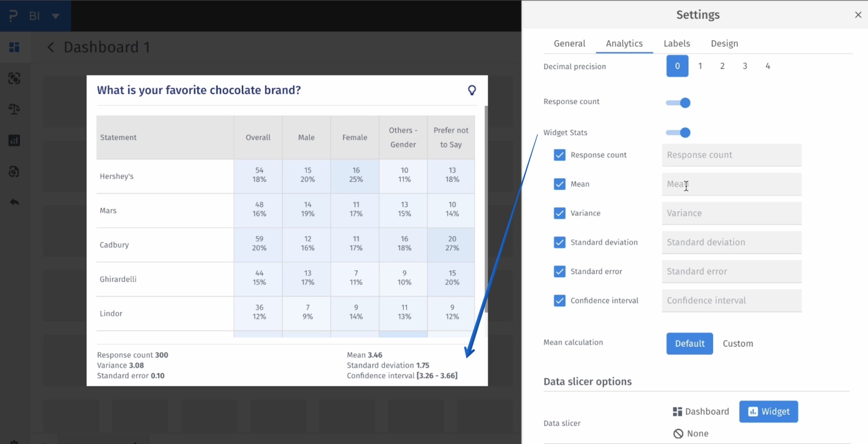Uncheck the Response count checkbox

pyautogui.click(x=559, y=155)
